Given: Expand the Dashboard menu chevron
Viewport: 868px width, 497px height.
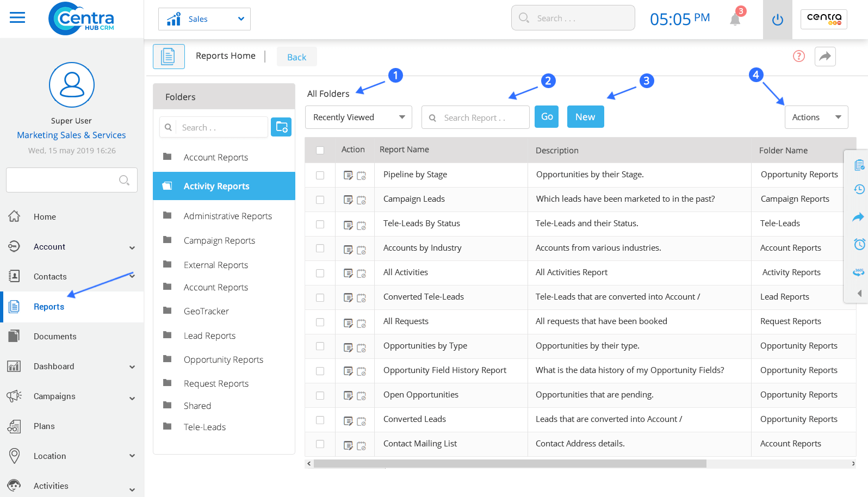Looking at the screenshot, I should pos(132,367).
